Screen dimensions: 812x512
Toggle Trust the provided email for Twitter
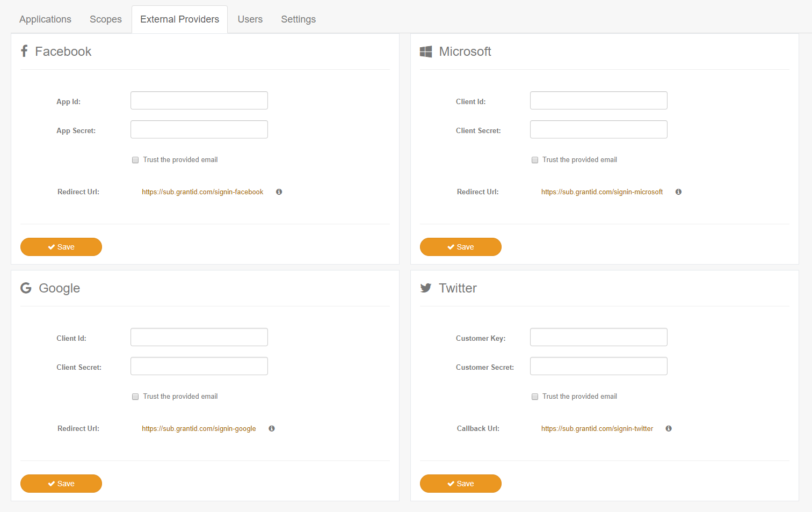(x=535, y=397)
